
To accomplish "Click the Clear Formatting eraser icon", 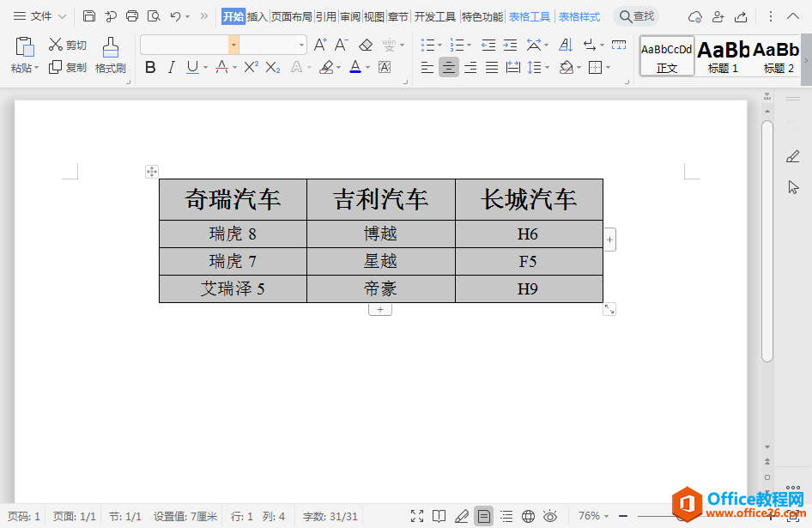I will (x=366, y=46).
